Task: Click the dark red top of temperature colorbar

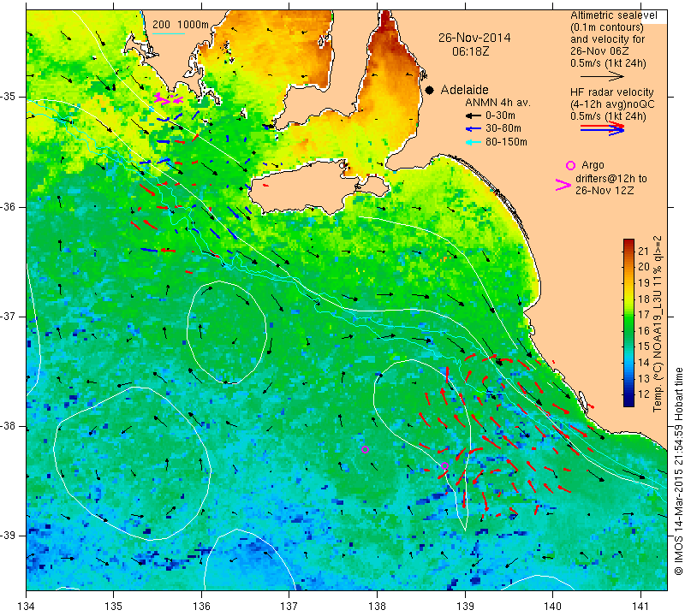Action: (x=628, y=242)
